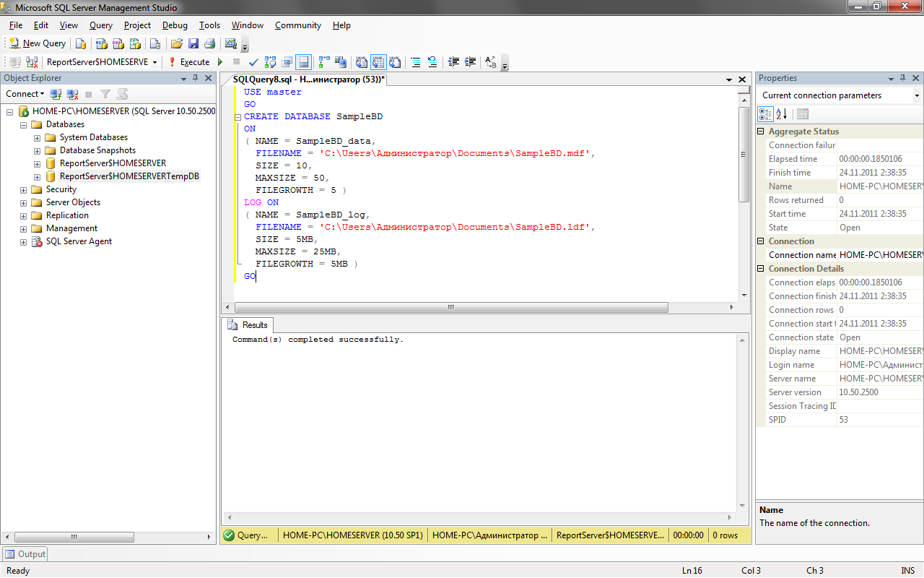Expand the System Databases folder
The image size is (924, 578).
coord(38,137)
